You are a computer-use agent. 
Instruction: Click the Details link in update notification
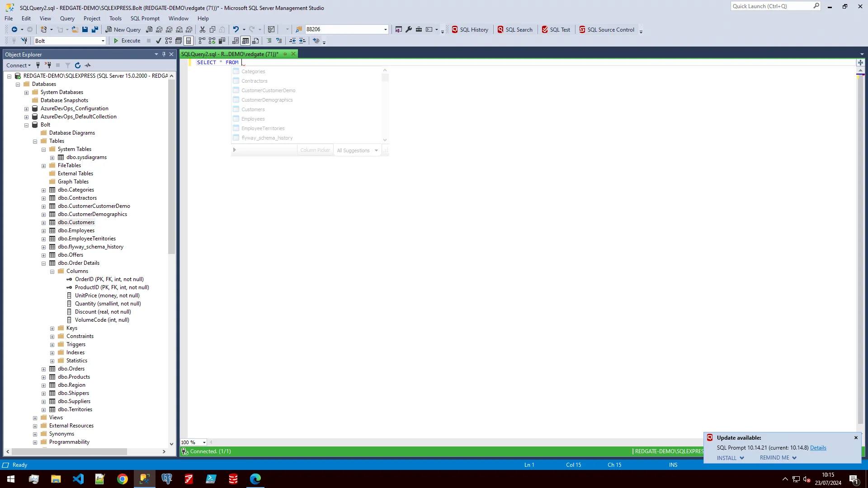(x=818, y=447)
